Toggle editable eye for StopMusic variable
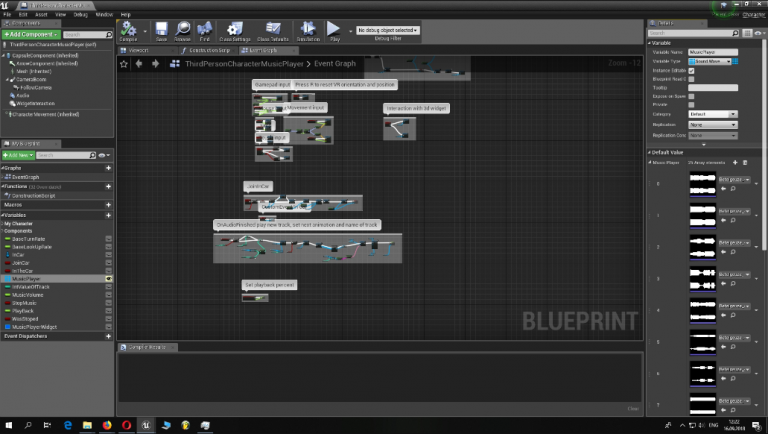The image size is (768, 434). 108,303
